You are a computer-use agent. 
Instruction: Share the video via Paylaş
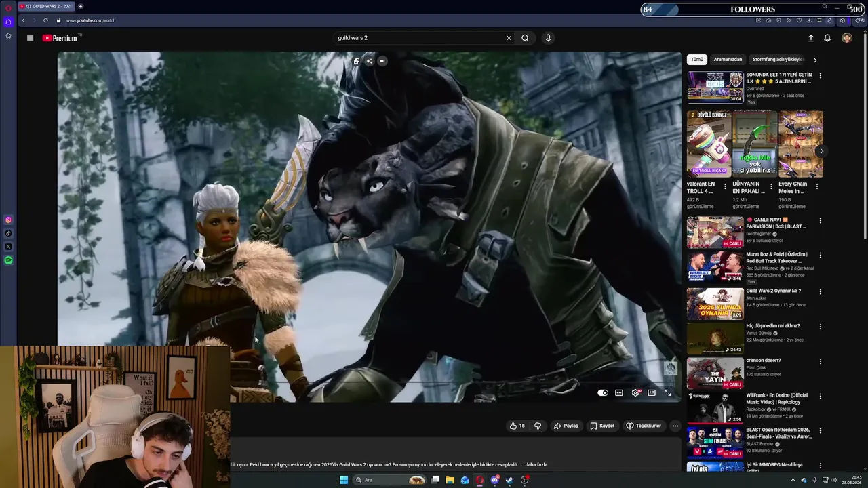coord(566,426)
